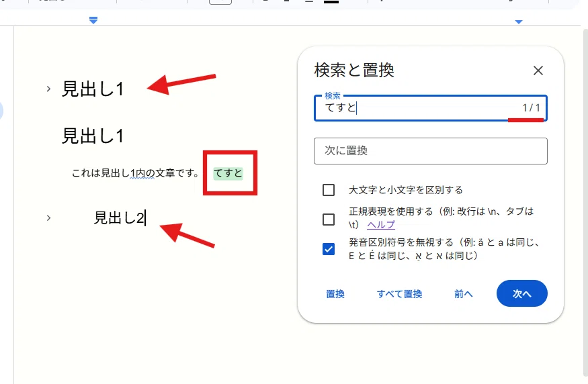Click the すべて置換 button
Image resolution: width=588 pixels, height=384 pixels.
(x=399, y=294)
